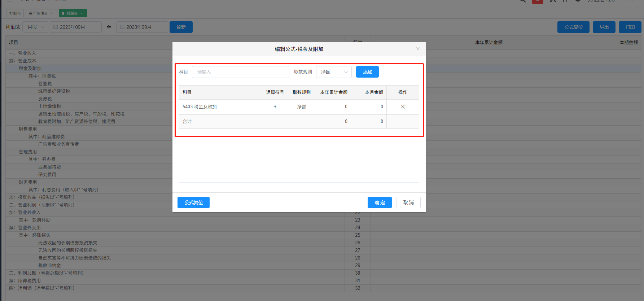Open the start month calendar icon field
The width and height of the screenshot is (644, 301).
76,27
